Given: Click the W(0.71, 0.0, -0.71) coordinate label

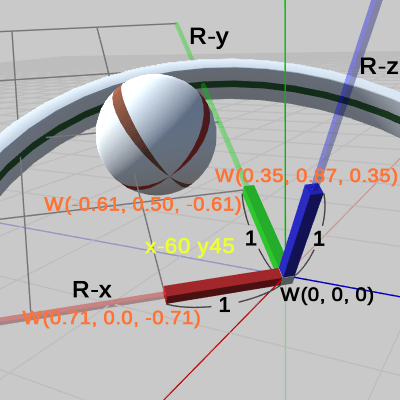Looking at the screenshot, I should pyautogui.click(x=112, y=318).
